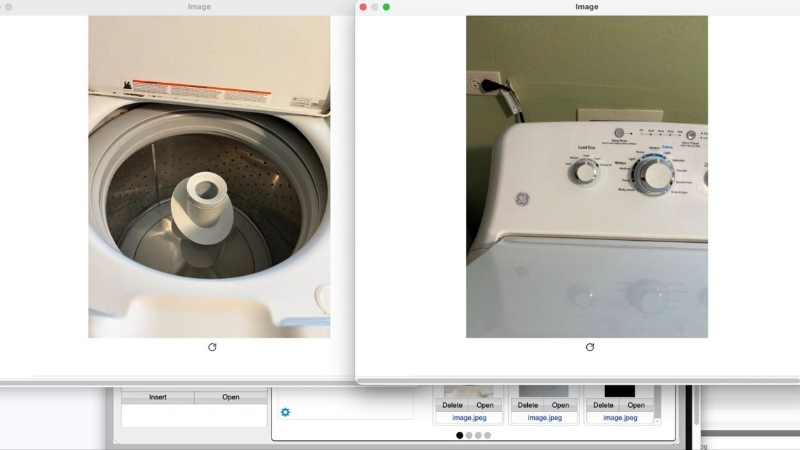Rotate the washer drum image in left window
The height and width of the screenshot is (450, 800).
tap(212, 347)
